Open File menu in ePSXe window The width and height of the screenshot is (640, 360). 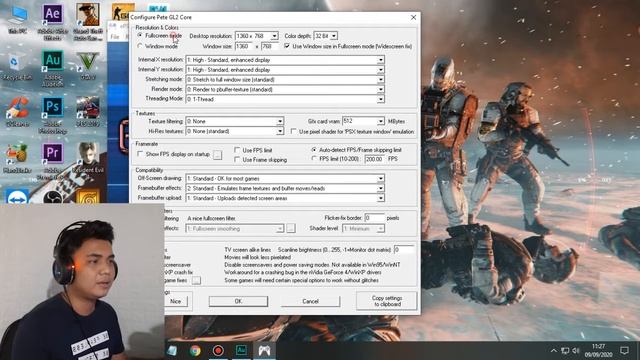point(115,37)
